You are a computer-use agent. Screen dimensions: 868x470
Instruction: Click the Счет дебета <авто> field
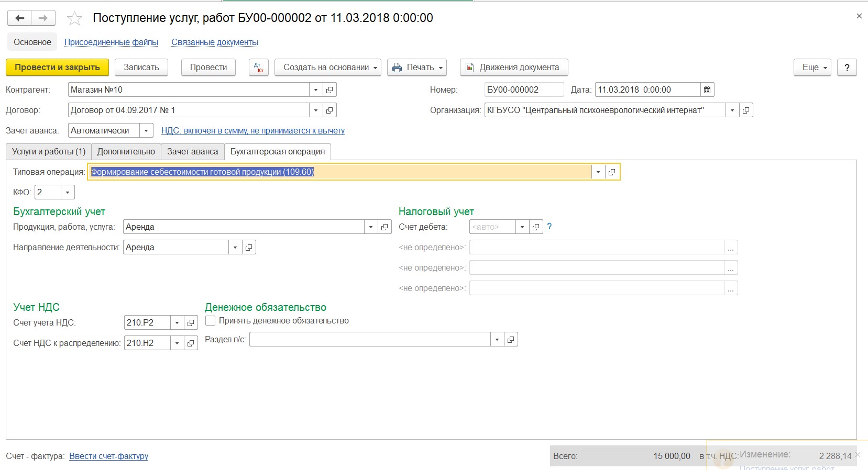(493, 227)
